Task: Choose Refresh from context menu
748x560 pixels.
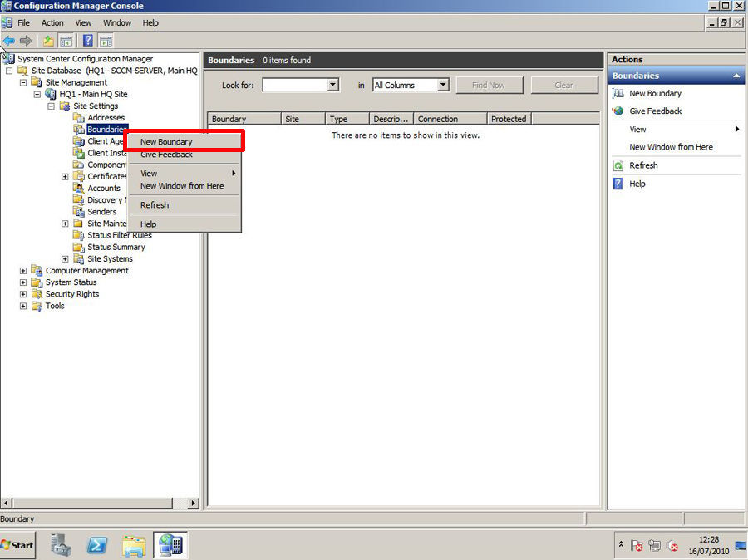Action: tap(184, 205)
